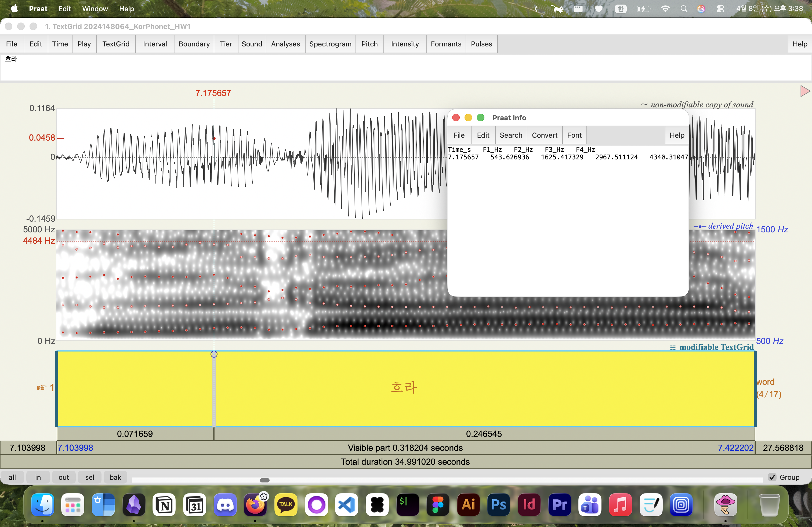Screen dimensions: 812x527
Task: Open Figma from the dock
Action: pyautogui.click(x=438, y=505)
